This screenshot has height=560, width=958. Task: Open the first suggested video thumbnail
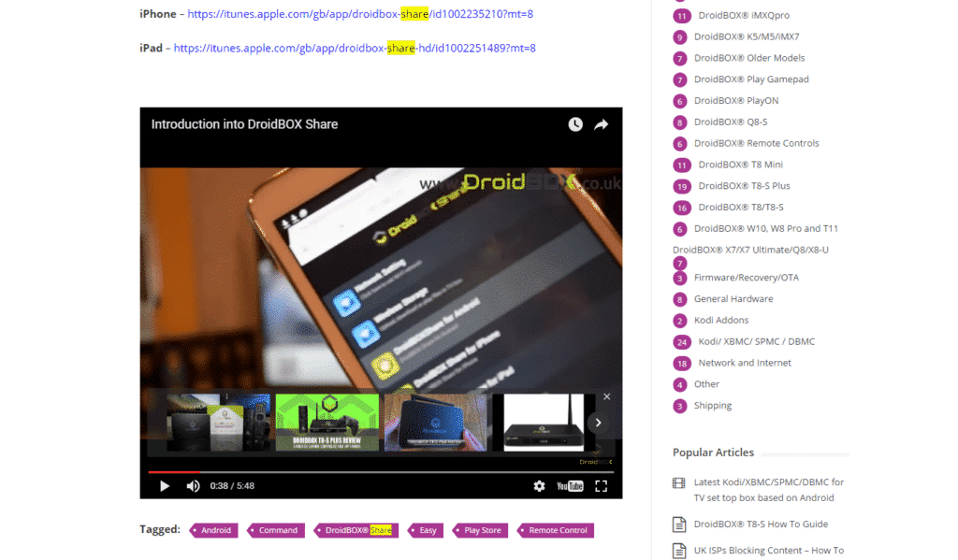(x=219, y=423)
